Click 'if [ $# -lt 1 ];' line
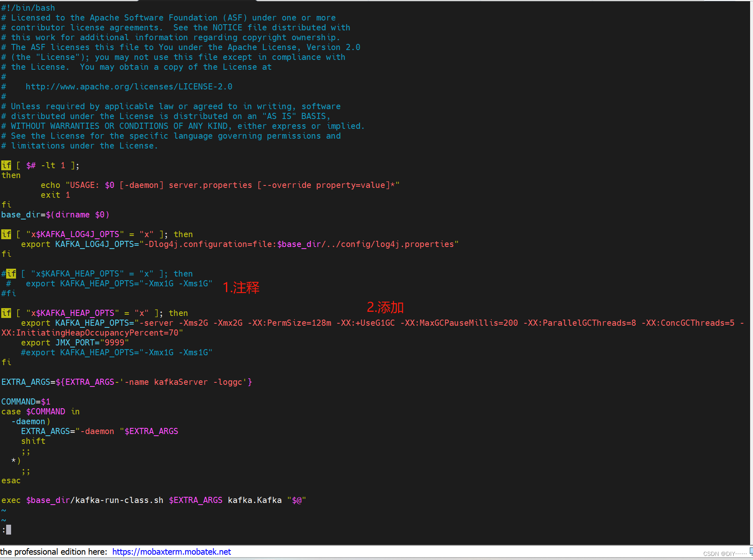The width and height of the screenshot is (753, 560). tap(41, 165)
